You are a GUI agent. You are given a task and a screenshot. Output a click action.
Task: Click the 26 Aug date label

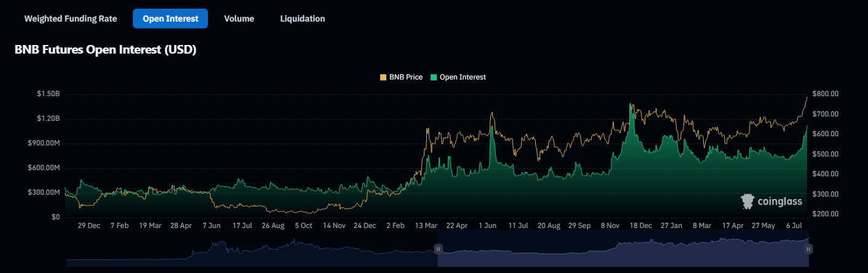pyautogui.click(x=273, y=226)
